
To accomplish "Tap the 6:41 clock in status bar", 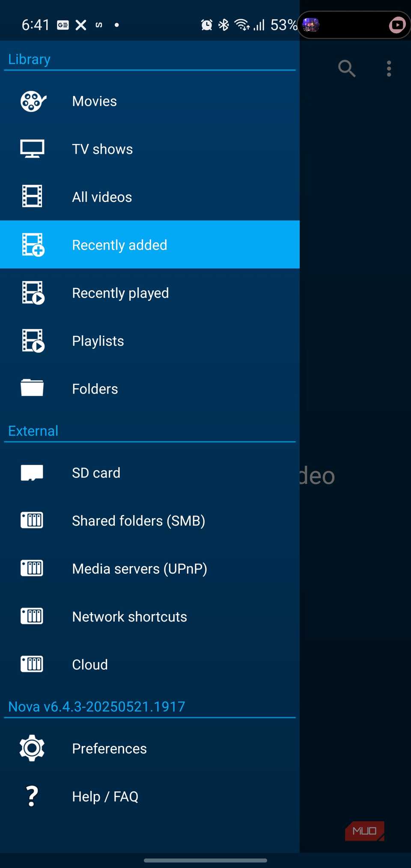I will [x=36, y=25].
